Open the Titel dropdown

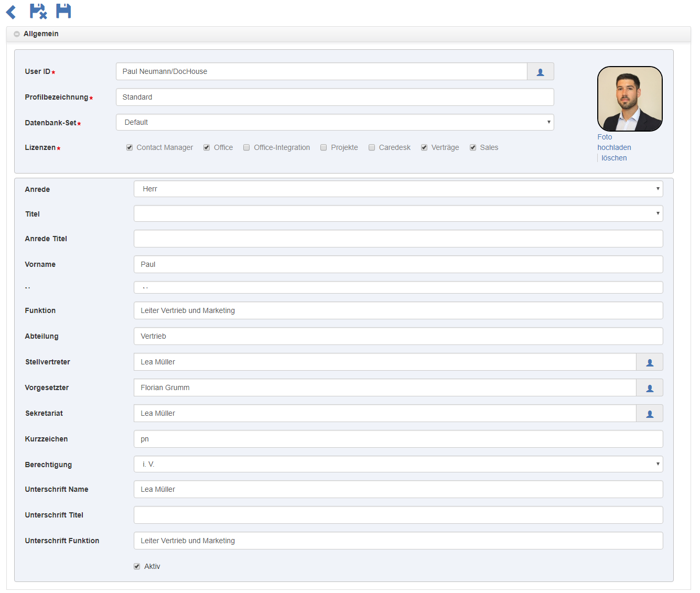[398, 214]
